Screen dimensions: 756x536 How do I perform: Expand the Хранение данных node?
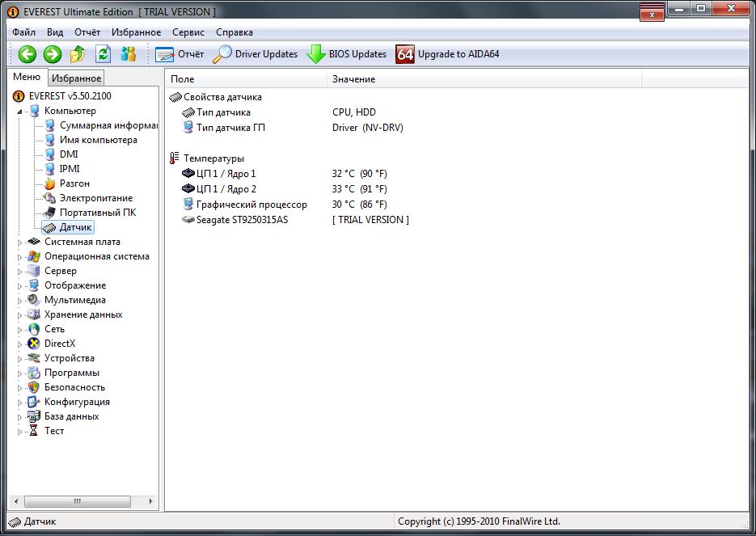[20, 314]
